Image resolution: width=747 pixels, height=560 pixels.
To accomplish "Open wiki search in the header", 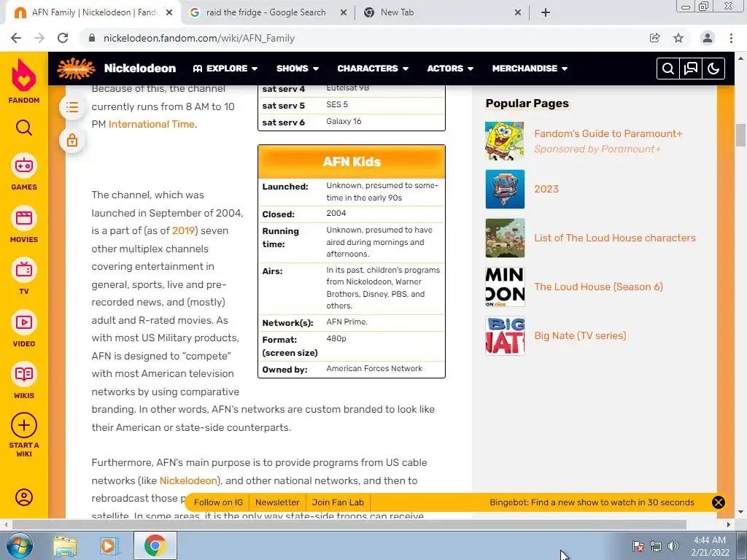I will point(668,69).
